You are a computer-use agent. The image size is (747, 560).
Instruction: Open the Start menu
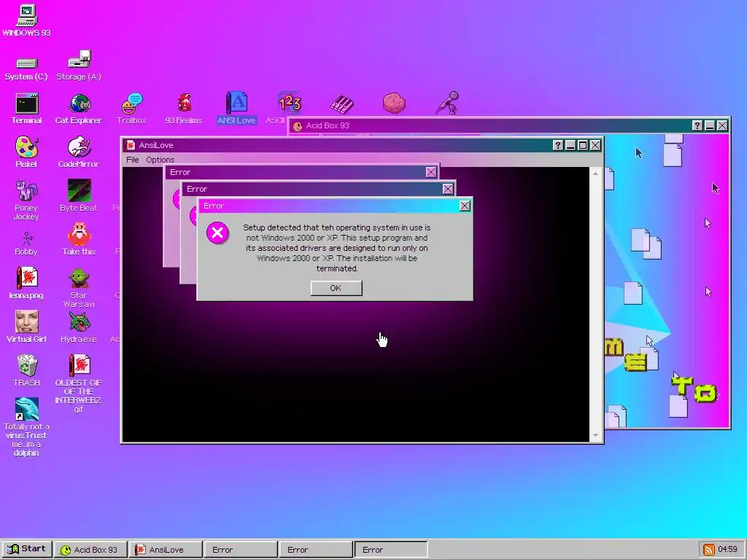[27, 549]
